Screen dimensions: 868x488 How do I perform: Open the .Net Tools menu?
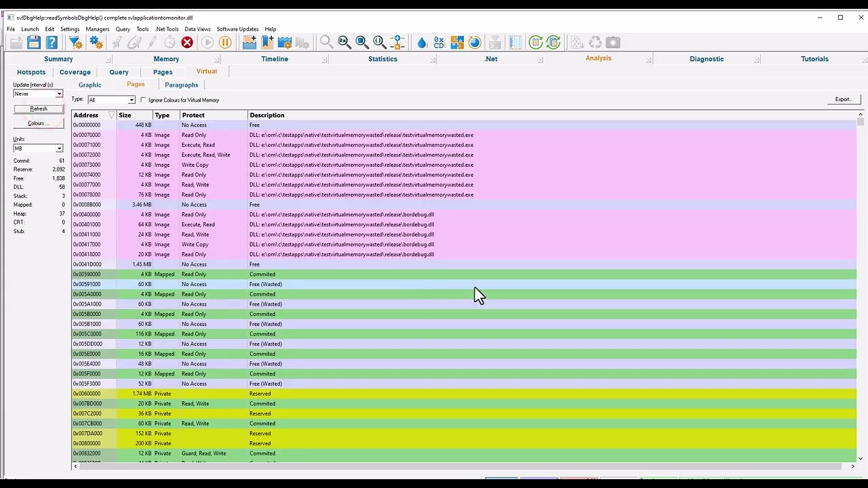tap(167, 29)
